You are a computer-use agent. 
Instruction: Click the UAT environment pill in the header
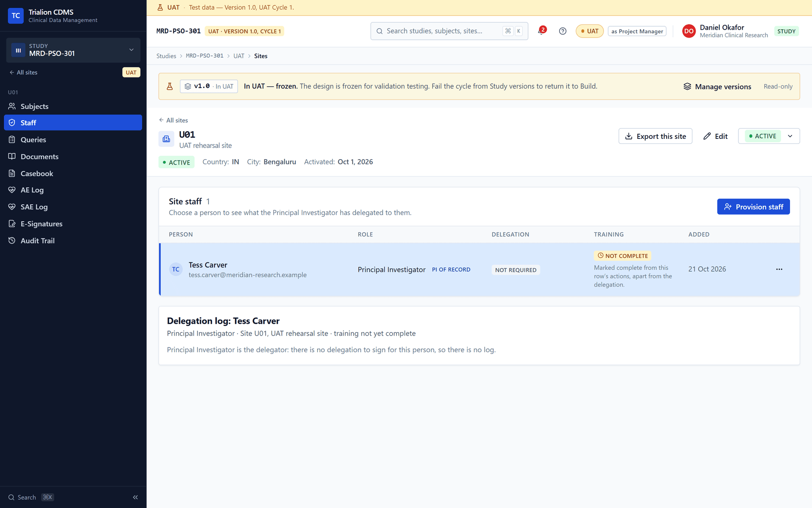coord(590,31)
